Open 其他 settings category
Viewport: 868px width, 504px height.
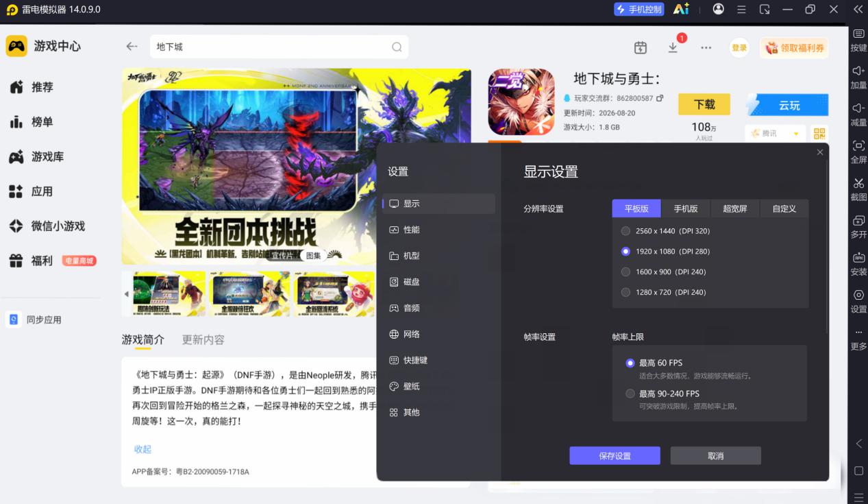(438, 412)
